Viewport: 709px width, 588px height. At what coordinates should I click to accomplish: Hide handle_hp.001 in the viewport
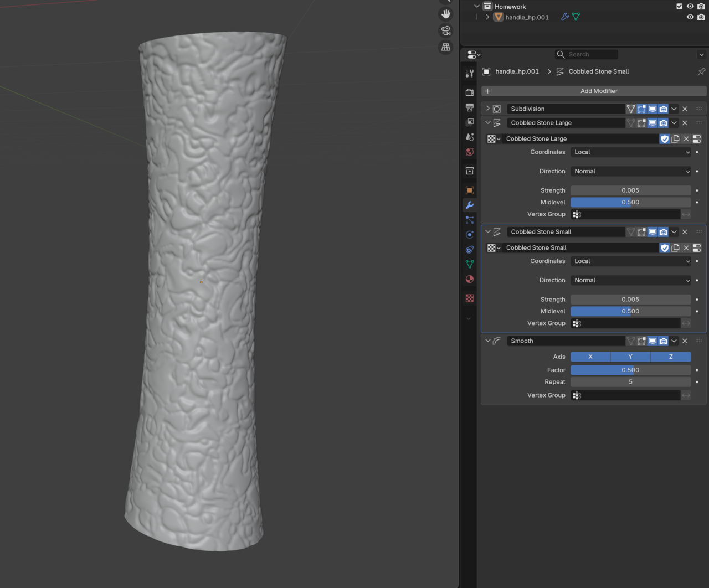pyautogui.click(x=690, y=17)
